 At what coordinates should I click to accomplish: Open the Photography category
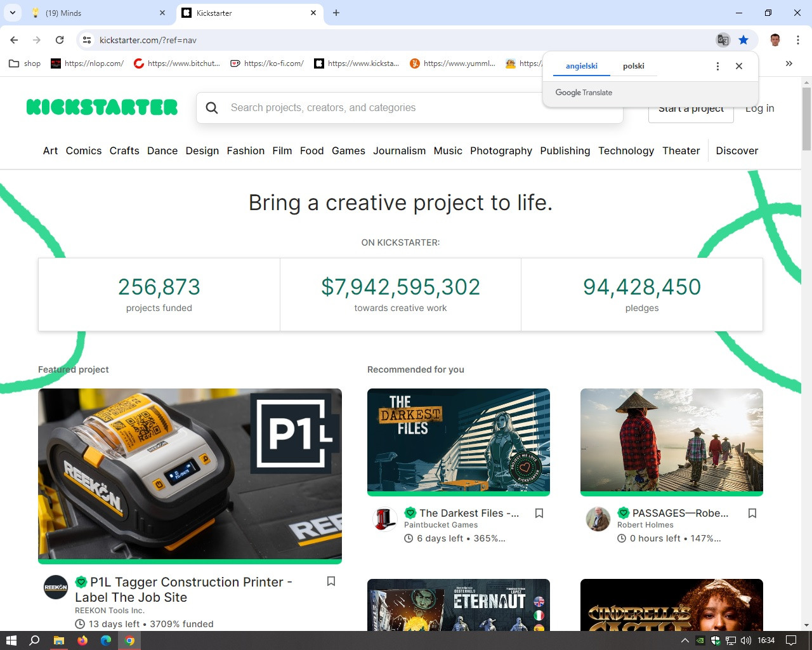pos(501,150)
